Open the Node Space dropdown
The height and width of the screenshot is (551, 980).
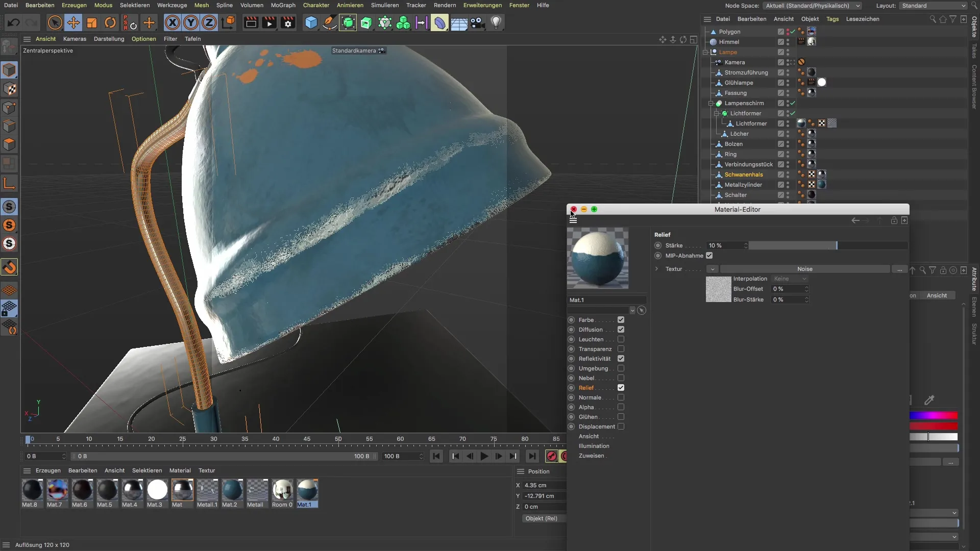pos(812,6)
